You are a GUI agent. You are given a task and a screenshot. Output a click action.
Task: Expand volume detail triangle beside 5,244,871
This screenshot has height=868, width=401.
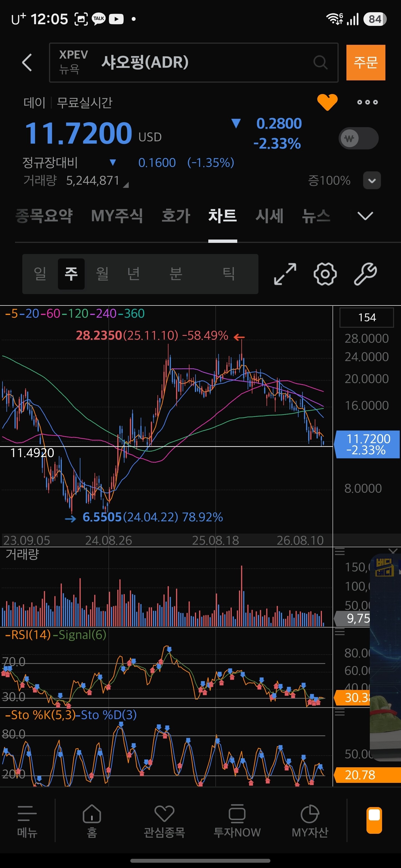click(x=126, y=185)
